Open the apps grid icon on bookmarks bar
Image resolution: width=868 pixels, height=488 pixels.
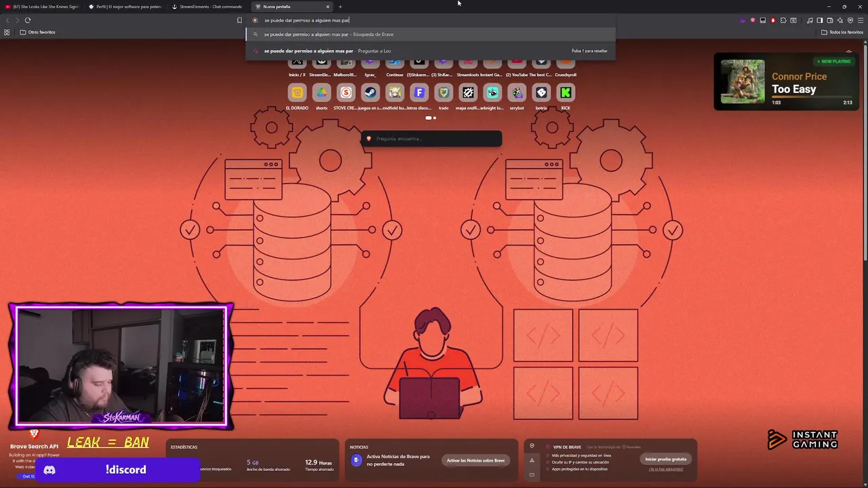(7, 32)
